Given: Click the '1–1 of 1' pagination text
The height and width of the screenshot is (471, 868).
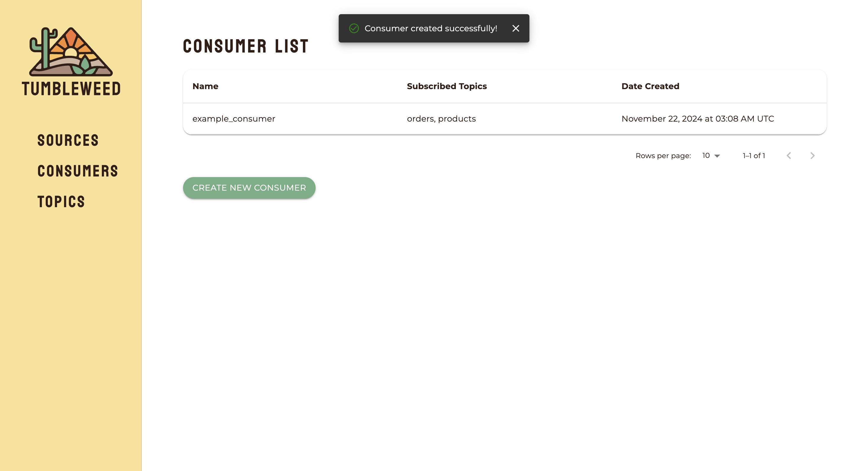Looking at the screenshot, I should coord(754,156).
